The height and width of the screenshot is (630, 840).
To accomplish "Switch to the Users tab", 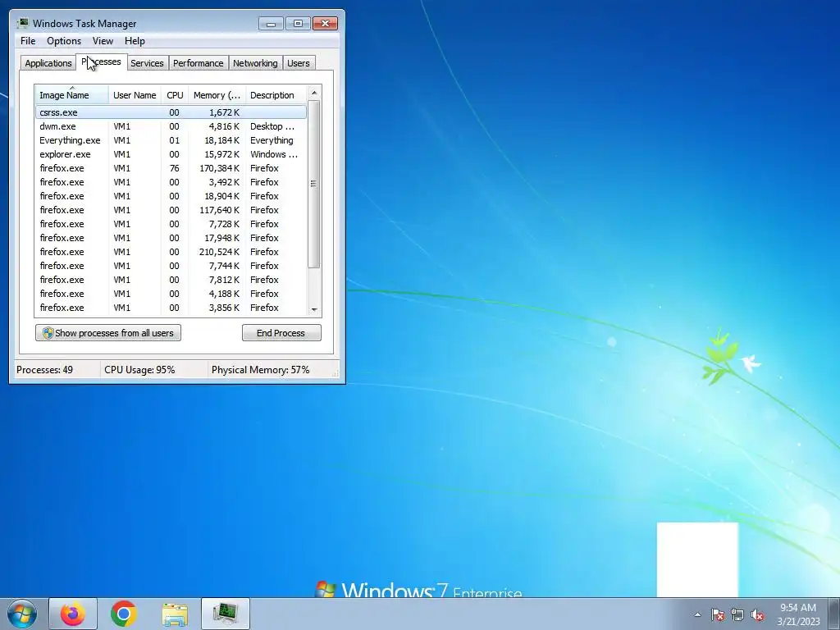I will pos(299,63).
